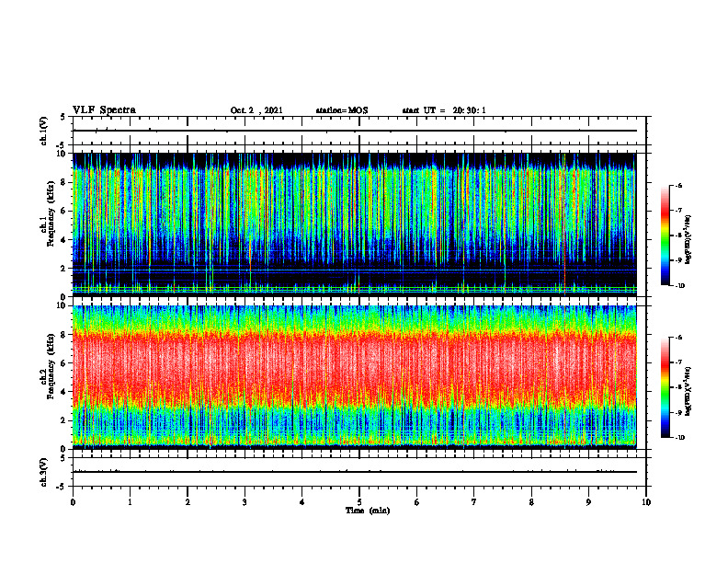Click time axis tick label "0"
The image size is (728, 563).
click(73, 502)
